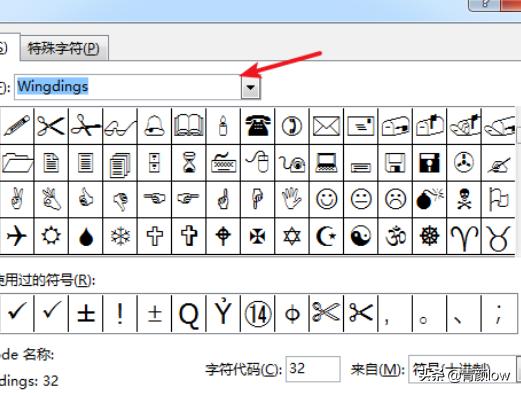This screenshot has height=393, width=521.
Task: Select the crescent and star symbol
Action: pos(326,236)
